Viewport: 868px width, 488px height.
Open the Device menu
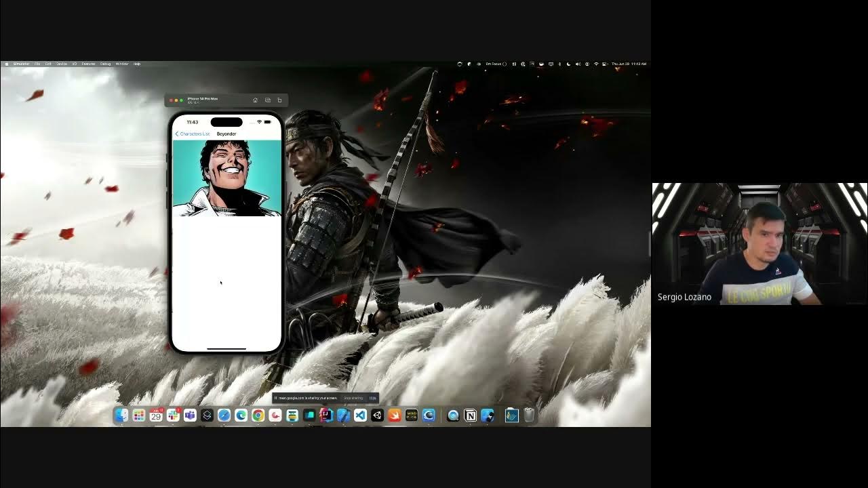tap(62, 64)
